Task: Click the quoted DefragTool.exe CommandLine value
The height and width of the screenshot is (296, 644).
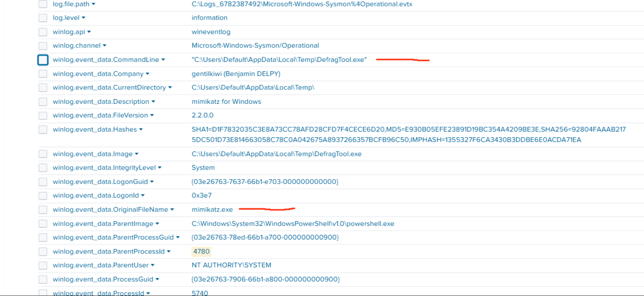Action: [x=279, y=60]
